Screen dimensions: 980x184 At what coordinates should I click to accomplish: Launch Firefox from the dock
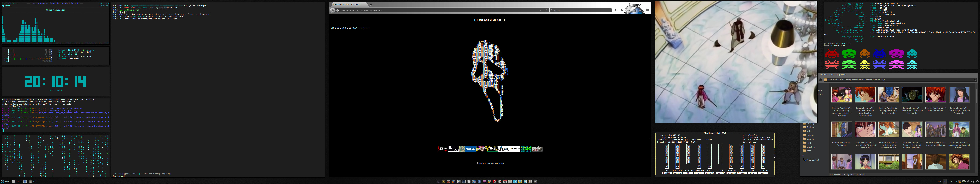454,181
